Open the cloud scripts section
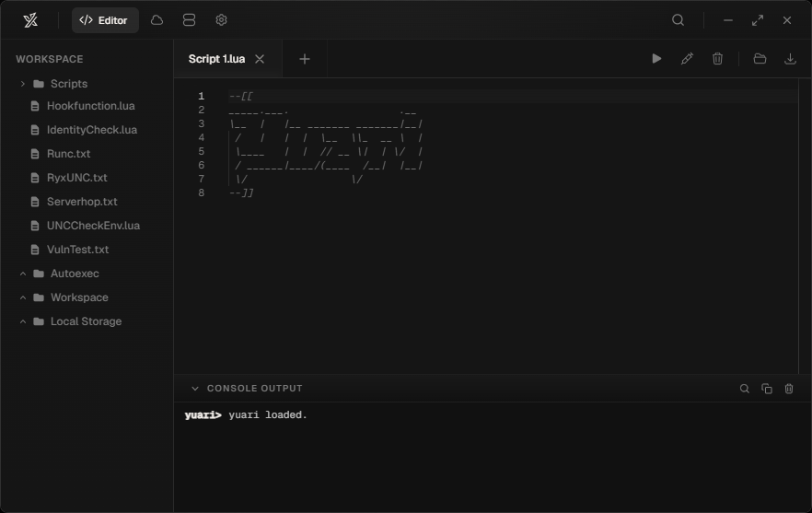This screenshot has height=513, width=812. click(157, 20)
